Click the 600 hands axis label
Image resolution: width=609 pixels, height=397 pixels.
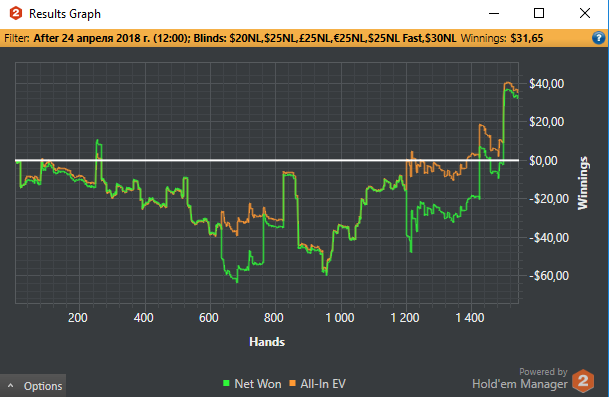[209, 318]
